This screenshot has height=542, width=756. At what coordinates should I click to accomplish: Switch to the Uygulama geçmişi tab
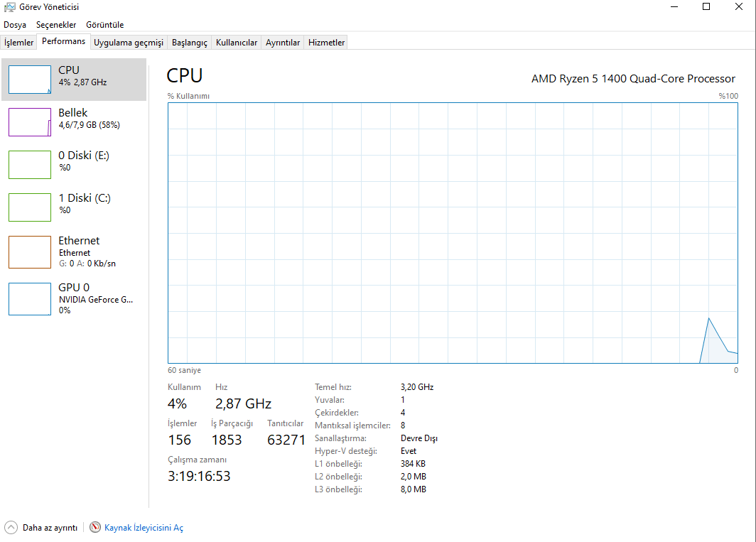coord(129,43)
